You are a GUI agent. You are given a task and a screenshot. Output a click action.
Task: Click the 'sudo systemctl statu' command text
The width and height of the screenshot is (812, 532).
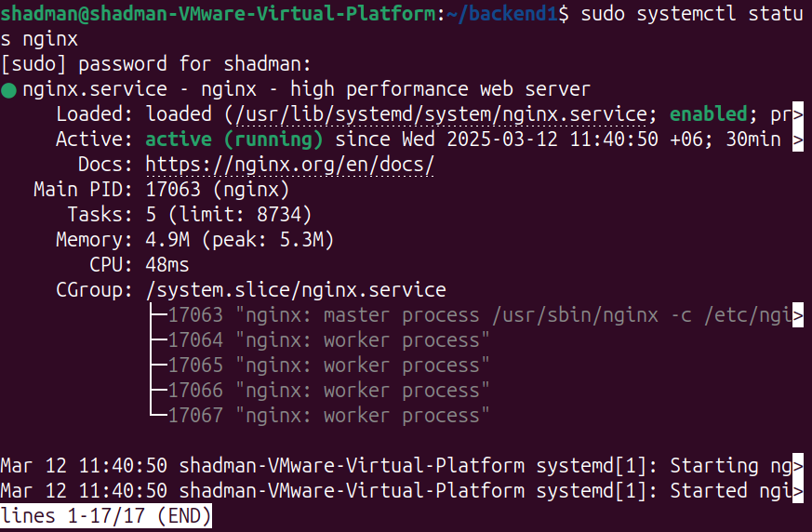(x=692, y=13)
